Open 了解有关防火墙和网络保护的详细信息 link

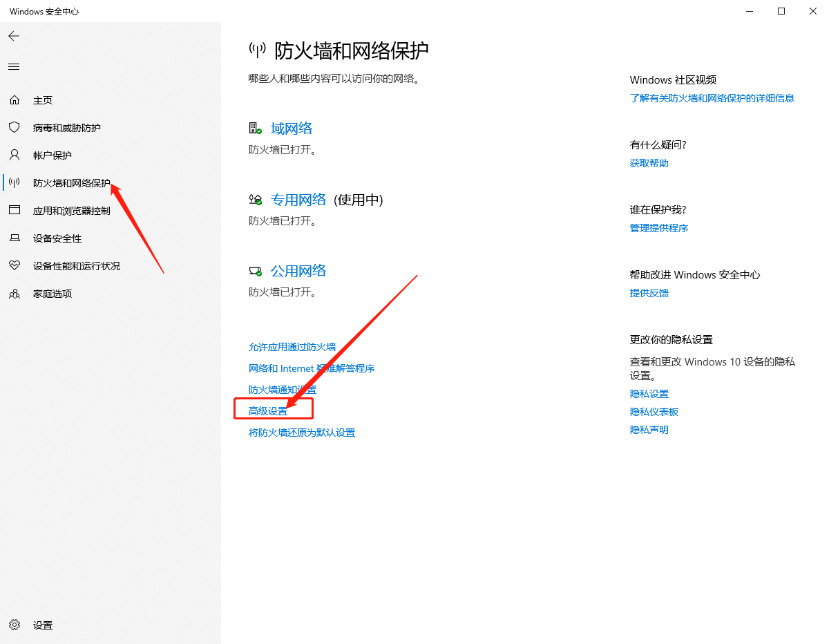[712, 98]
